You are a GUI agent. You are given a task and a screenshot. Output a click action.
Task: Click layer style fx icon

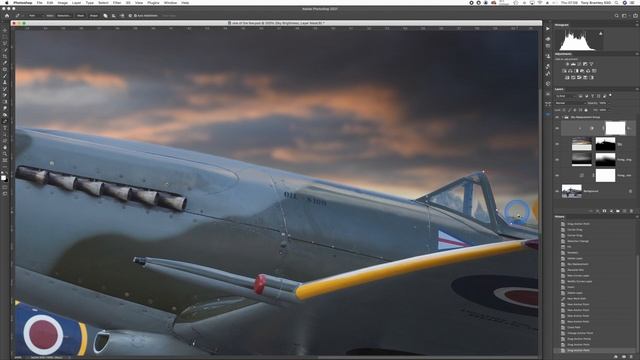click(x=598, y=211)
